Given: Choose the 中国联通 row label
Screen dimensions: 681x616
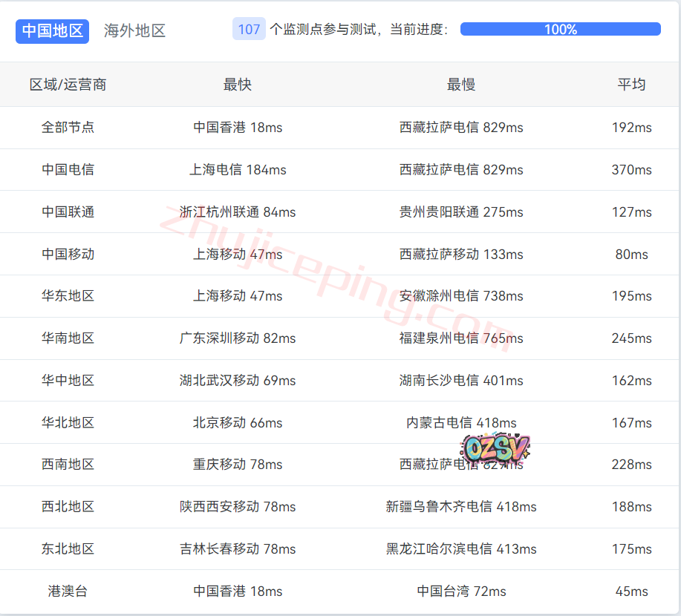Looking at the screenshot, I should pyautogui.click(x=68, y=212).
